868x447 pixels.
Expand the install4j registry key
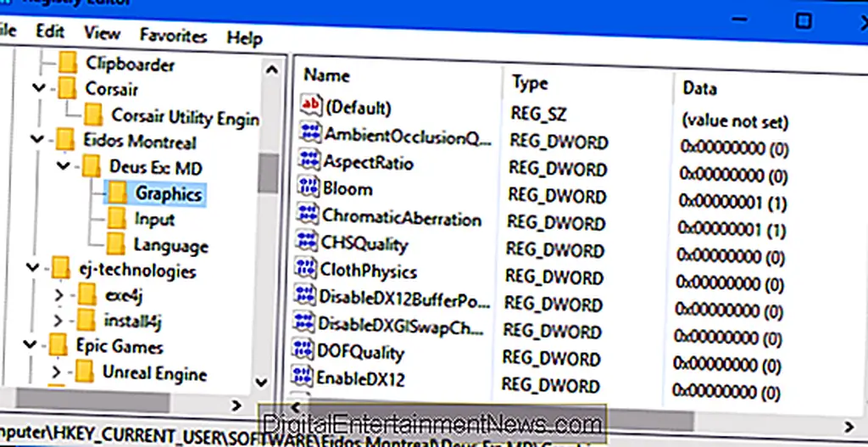(x=58, y=322)
